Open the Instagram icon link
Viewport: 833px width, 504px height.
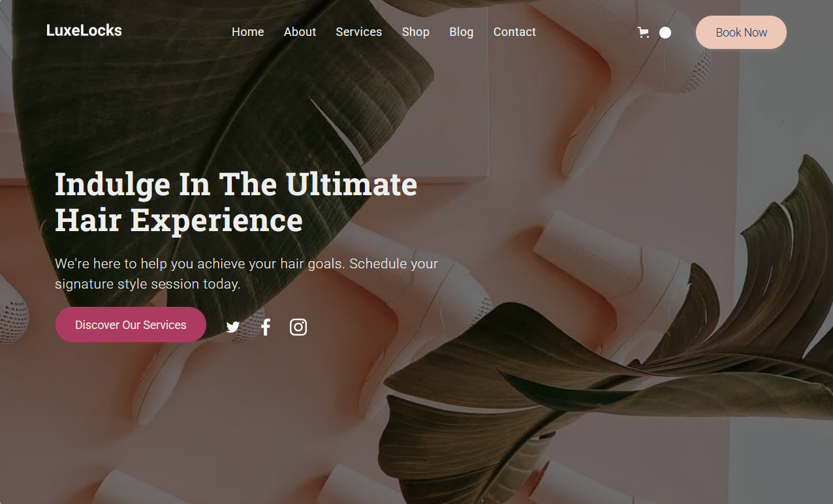coord(298,327)
